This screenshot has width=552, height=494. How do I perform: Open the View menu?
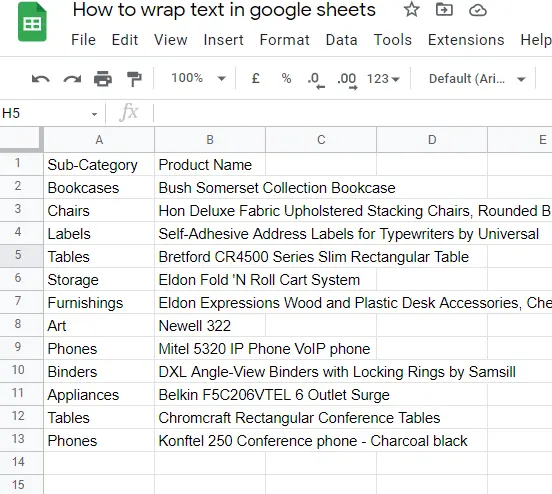(x=170, y=40)
